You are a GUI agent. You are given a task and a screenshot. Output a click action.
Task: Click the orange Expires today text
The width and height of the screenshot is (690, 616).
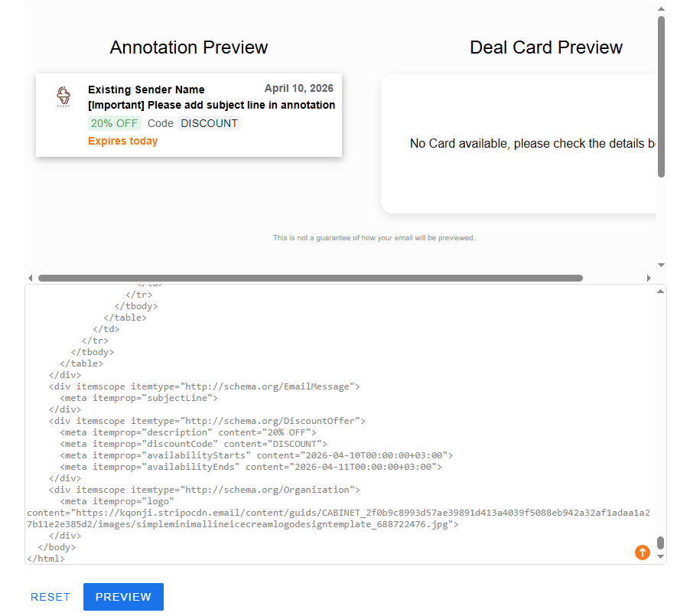(123, 142)
